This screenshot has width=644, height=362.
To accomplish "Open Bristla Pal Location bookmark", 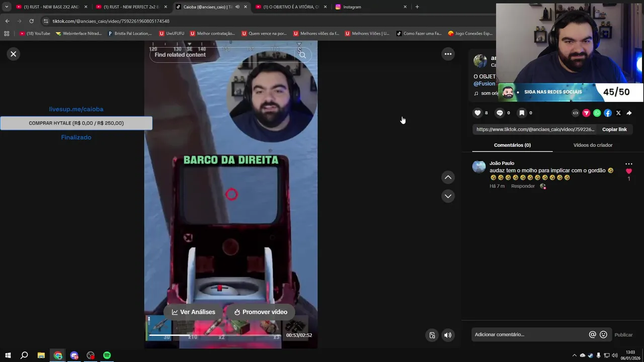I will [x=130, y=34].
